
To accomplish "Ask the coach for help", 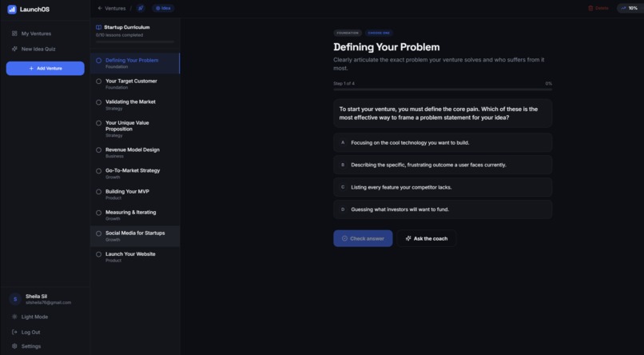I will click(427, 238).
